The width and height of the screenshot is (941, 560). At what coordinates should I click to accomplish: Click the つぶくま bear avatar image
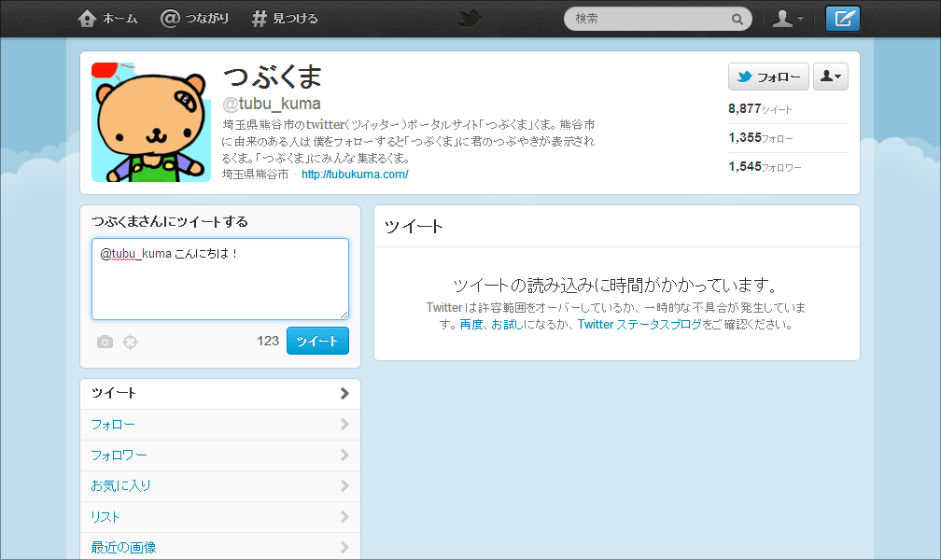pos(151,122)
